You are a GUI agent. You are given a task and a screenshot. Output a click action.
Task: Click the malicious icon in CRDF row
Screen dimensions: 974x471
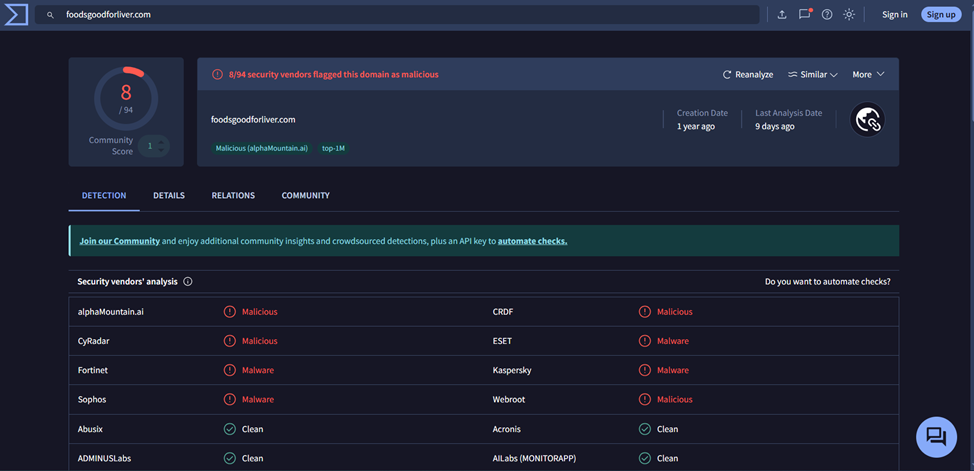point(645,312)
